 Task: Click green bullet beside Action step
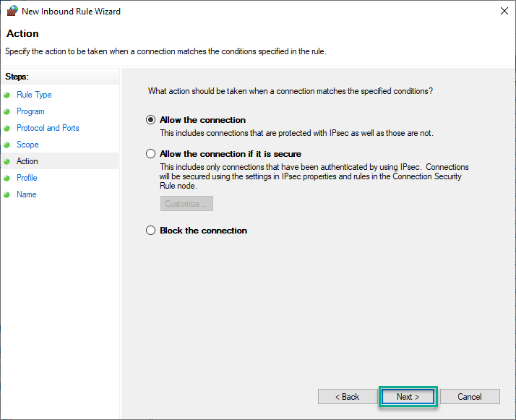[x=7, y=162]
